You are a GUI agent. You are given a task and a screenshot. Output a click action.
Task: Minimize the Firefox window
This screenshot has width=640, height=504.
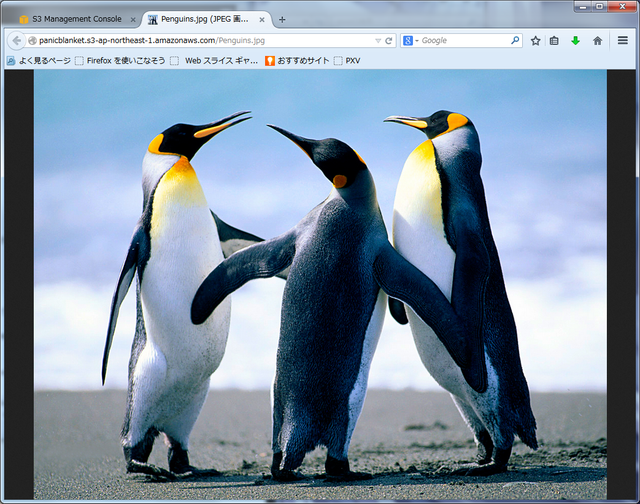(x=583, y=7)
